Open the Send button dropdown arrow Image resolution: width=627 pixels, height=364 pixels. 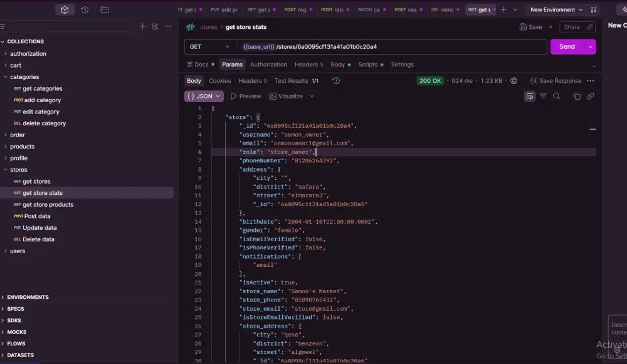coord(590,47)
